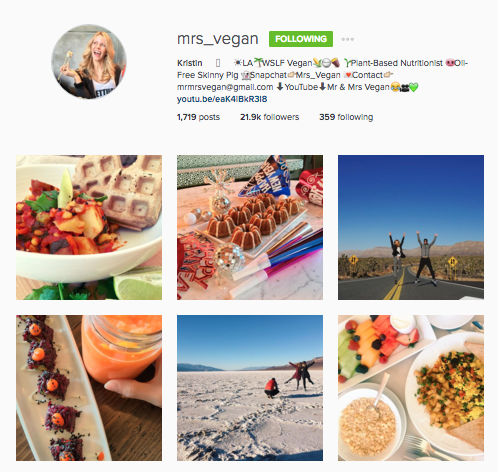Click the 1,719 posts count

click(x=198, y=117)
